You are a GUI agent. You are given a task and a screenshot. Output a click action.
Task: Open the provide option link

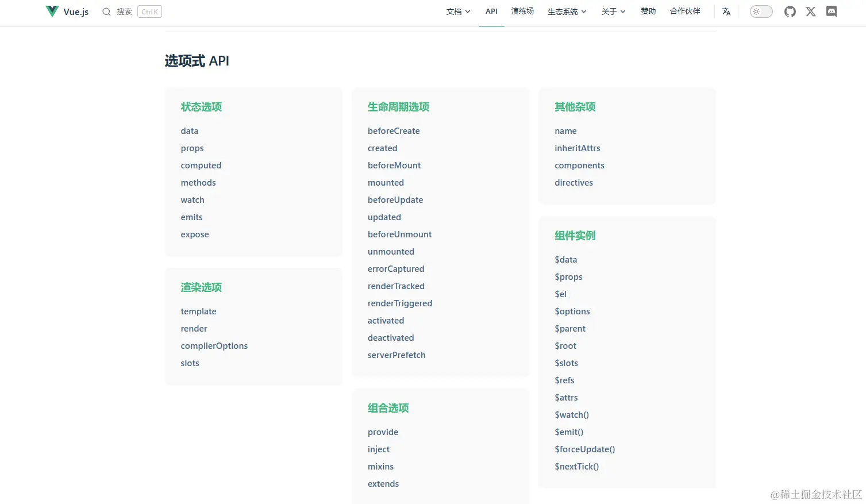click(383, 432)
